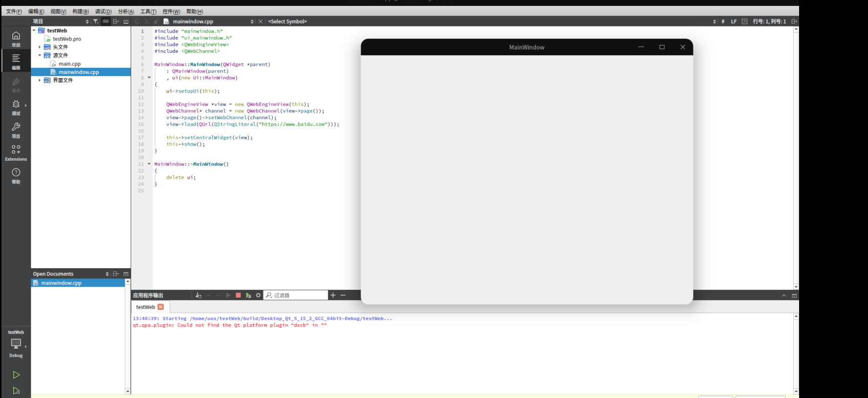
Task: Expand the 界面文件 forms folder
Action: pyautogui.click(x=40, y=80)
